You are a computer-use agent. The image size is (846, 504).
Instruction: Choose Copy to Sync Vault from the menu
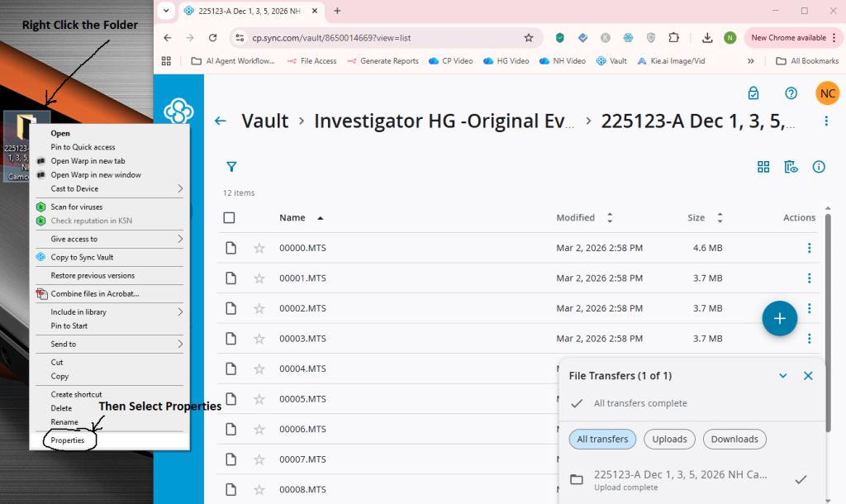click(x=81, y=258)
